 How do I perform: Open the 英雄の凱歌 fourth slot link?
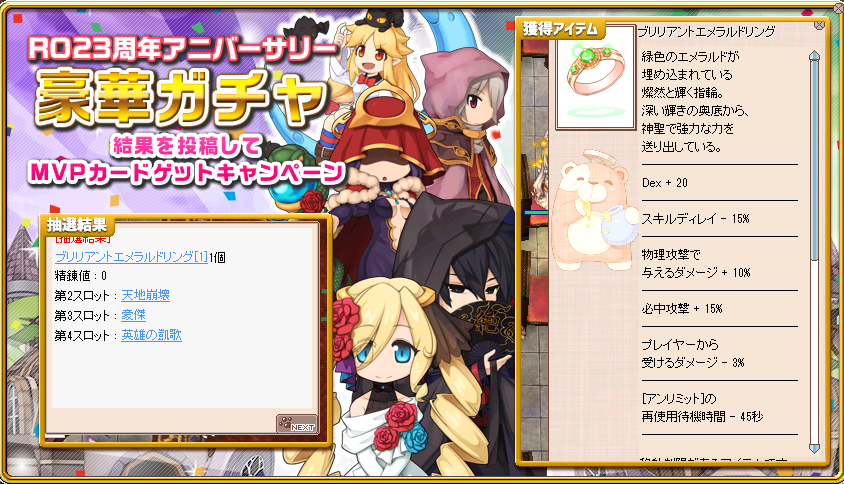click(151, 335)
